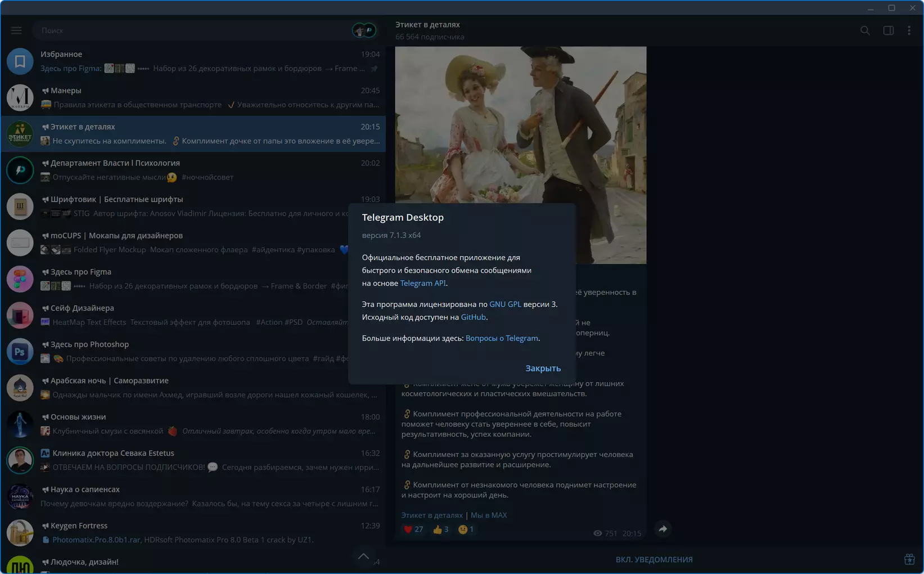Click the emoji face reaction with 1

click(x=466, y=530)
